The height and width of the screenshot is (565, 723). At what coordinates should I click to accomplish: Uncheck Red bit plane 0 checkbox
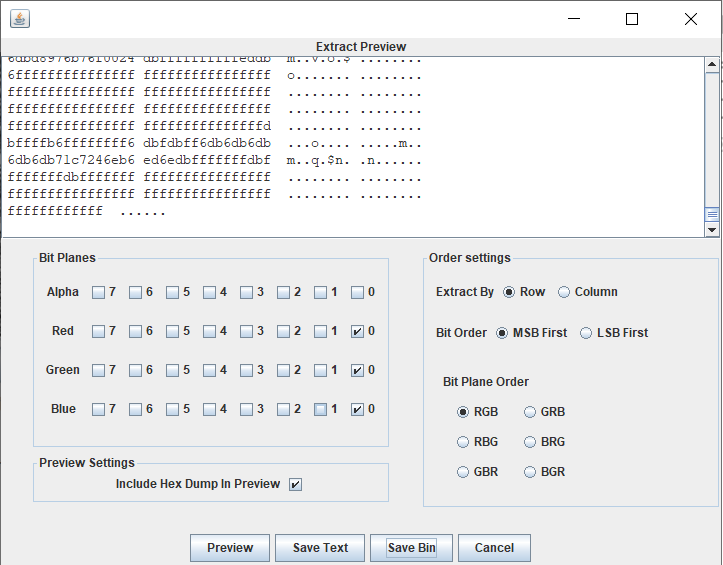(357, 331)
